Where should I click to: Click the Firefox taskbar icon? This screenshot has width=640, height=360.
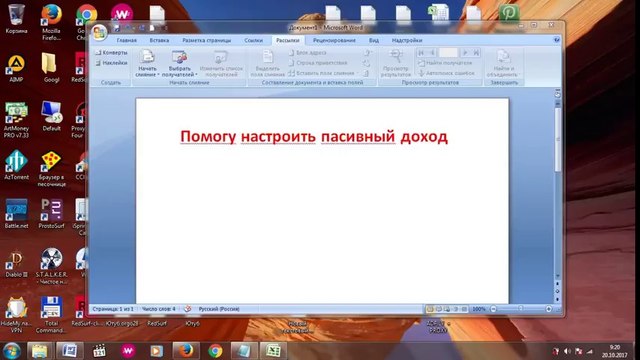tap(186, 351)
